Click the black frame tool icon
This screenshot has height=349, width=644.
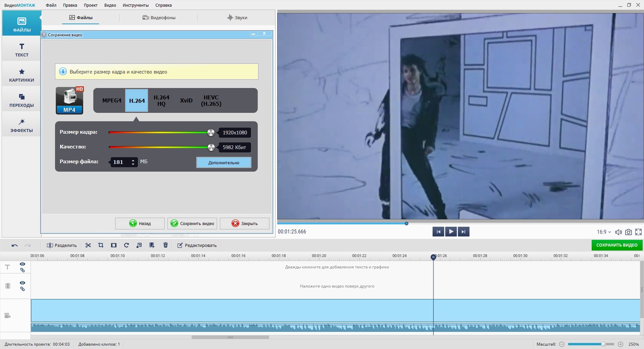113,245
